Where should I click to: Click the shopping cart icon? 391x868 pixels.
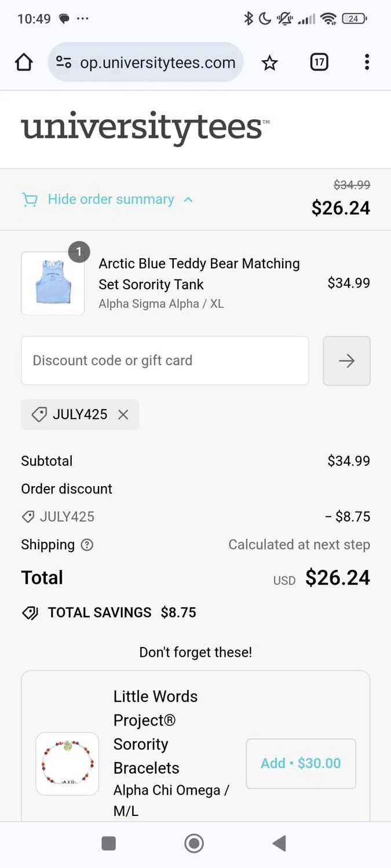[x=30, y=200]
